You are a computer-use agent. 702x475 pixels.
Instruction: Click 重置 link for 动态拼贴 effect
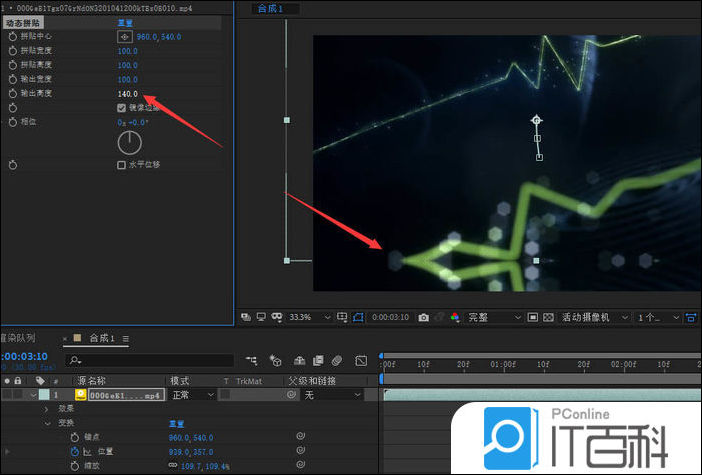(x=127, y=22)
